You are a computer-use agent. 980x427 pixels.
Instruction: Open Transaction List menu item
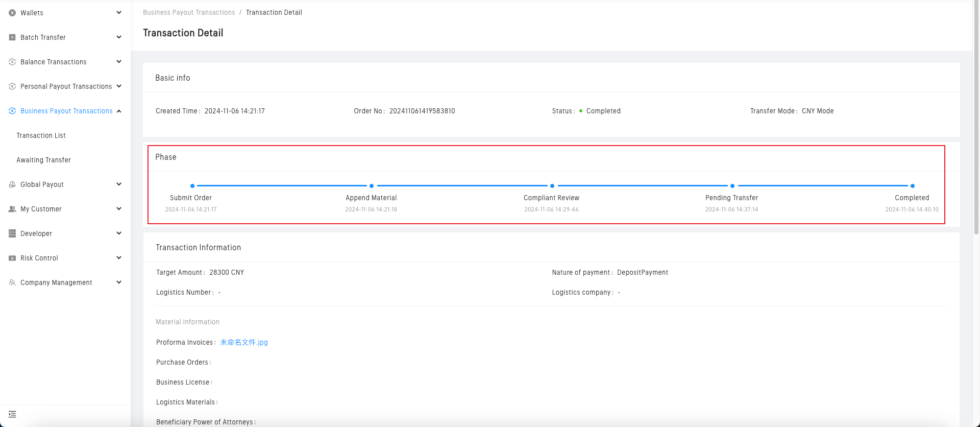click(x=41, y=135)
